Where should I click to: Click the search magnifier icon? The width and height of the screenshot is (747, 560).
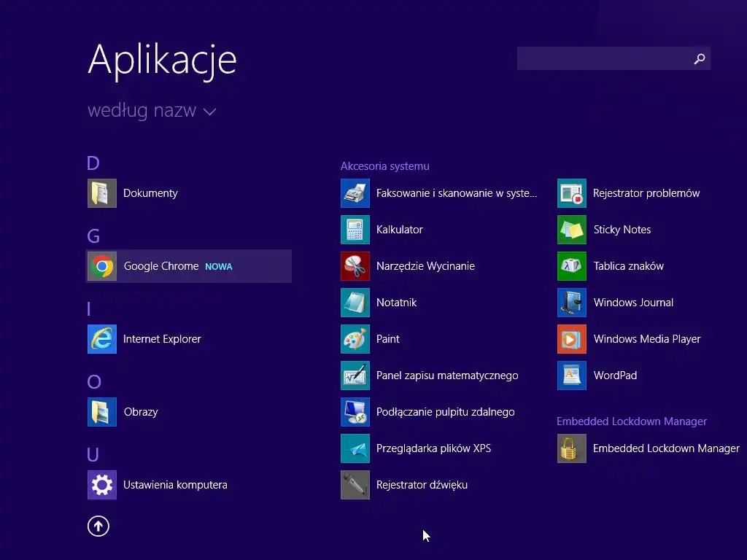pyautogui.click(x=700, y=58)
